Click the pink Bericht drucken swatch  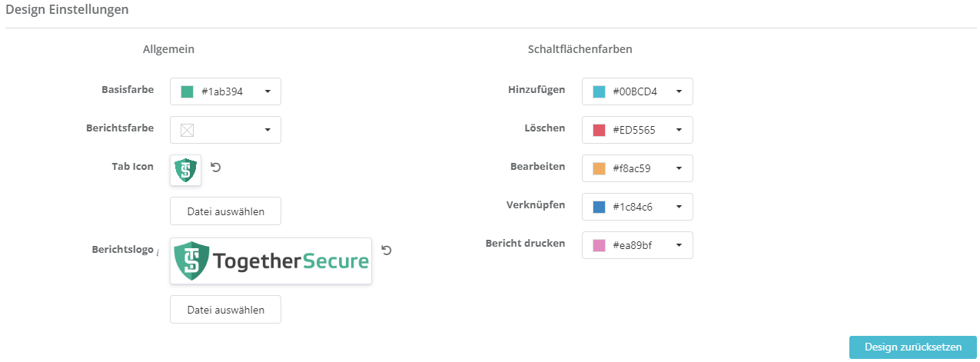tap(599, 245)
